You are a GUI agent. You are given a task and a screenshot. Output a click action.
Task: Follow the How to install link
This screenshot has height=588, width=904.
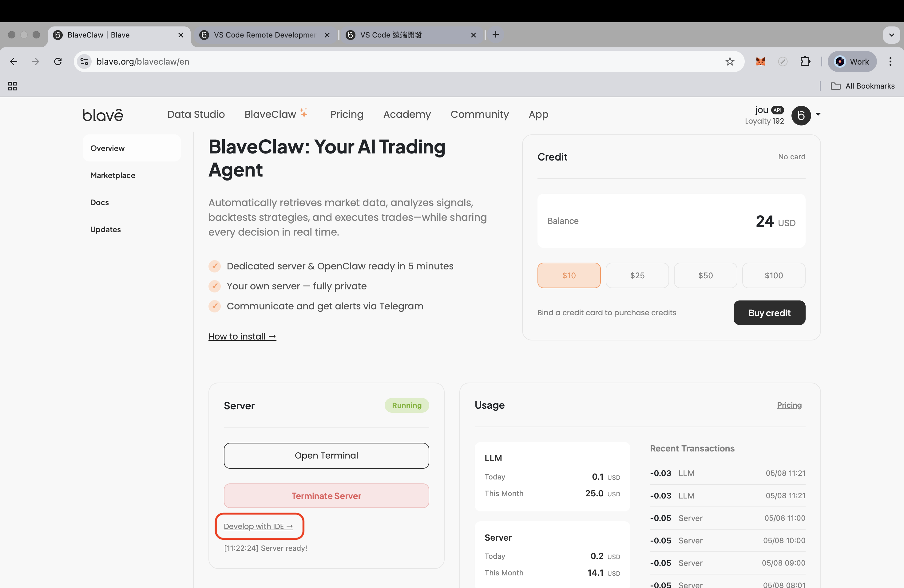click(x=242, y=336)
